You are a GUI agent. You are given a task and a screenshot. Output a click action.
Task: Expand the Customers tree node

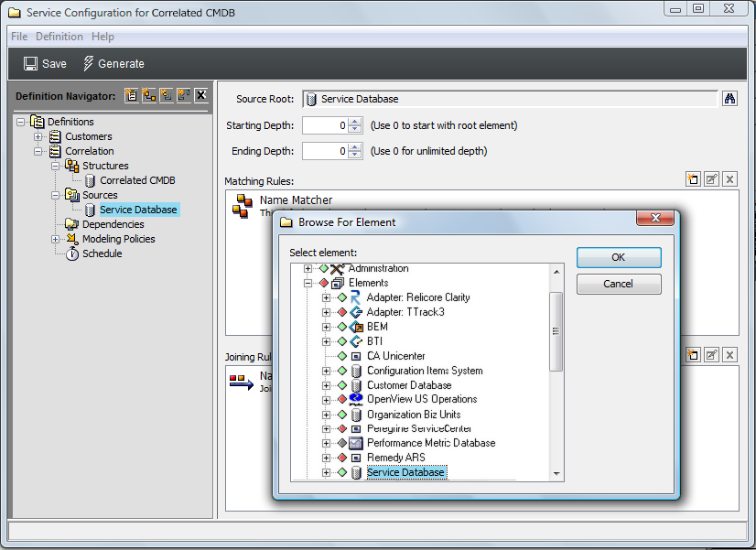coord(38,137)
